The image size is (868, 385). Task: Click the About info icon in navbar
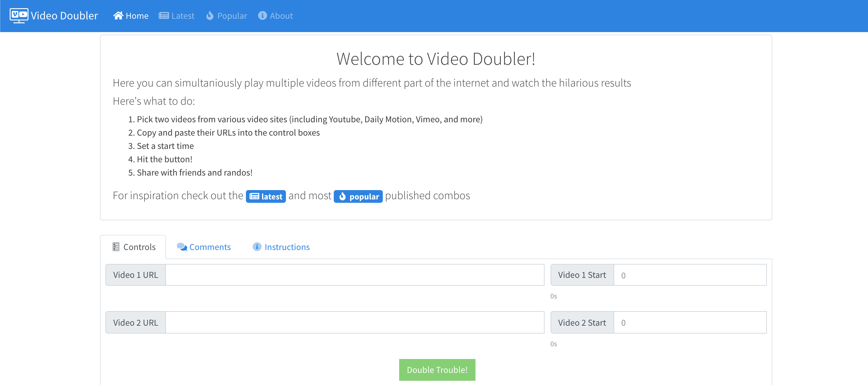pyautogui.click(x=262, y=15)
